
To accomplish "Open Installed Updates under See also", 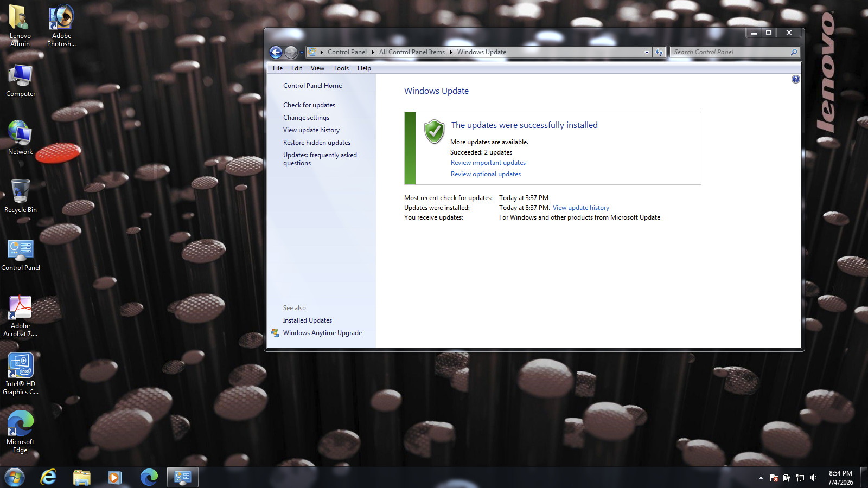I will tap(307, 320).
